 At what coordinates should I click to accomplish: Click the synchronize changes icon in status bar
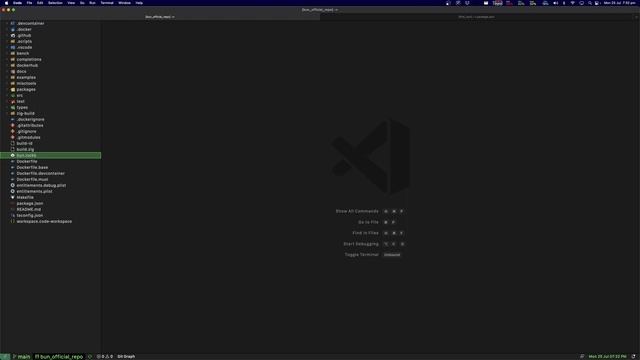(90, 357)
